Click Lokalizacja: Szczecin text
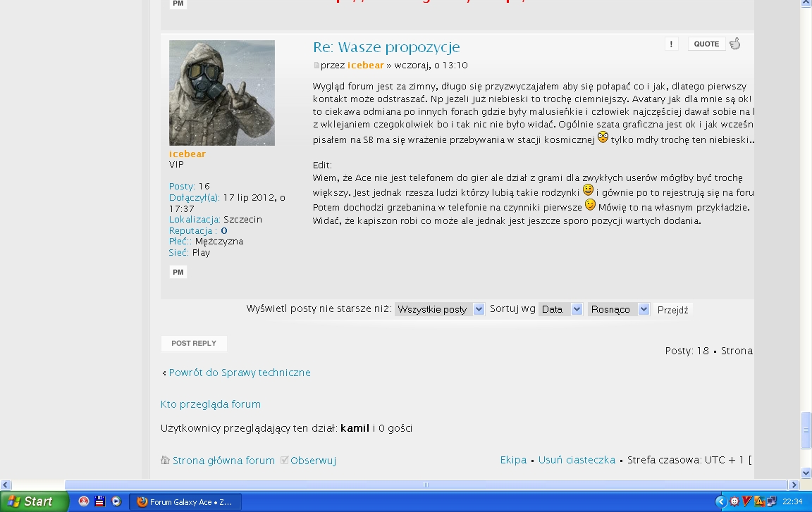 point(216,219)
